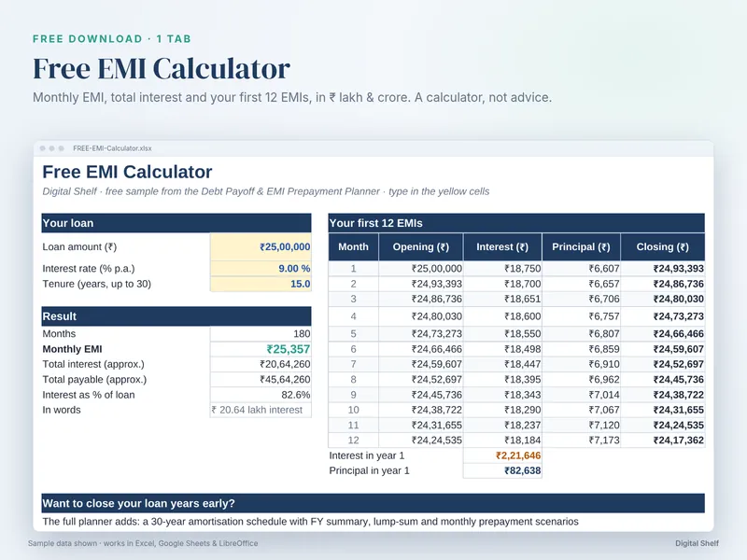Select the 'Principal (₹)' column header
This screenshot has height=560, width=747.
tap(581, 246)
